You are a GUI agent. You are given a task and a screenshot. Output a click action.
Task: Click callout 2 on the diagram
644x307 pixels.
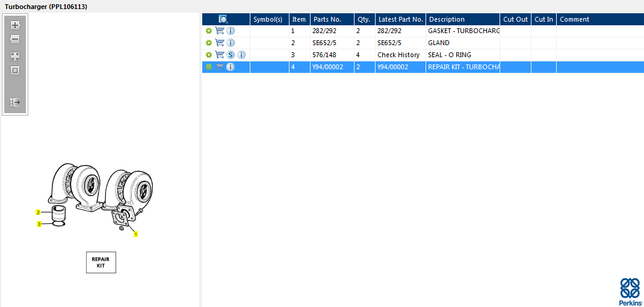[38, 212]
